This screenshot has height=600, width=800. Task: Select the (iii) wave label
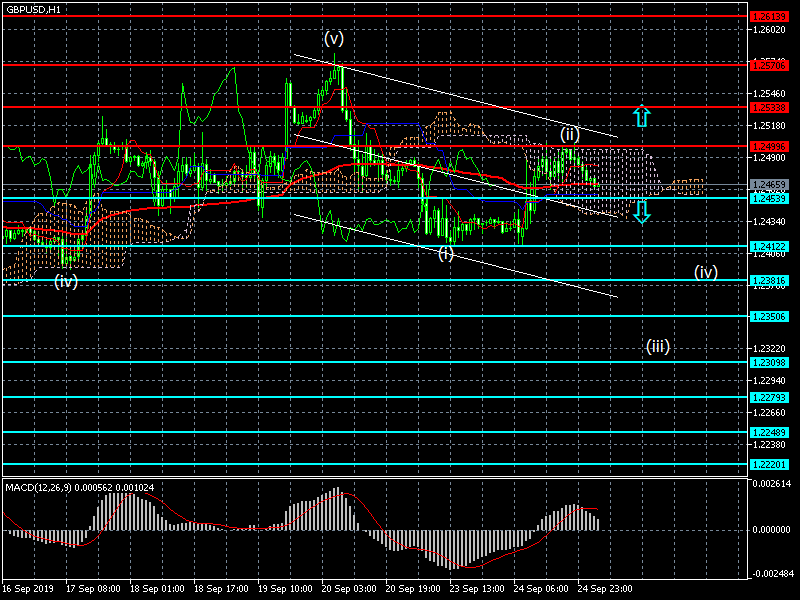coord(658,346)
